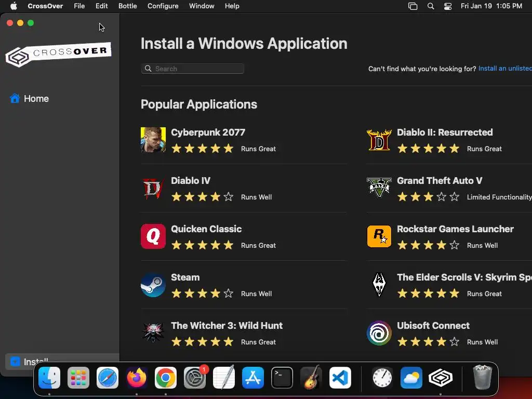Select Grand Theft Auto V title
532x399 pixels.
[440, 180]
